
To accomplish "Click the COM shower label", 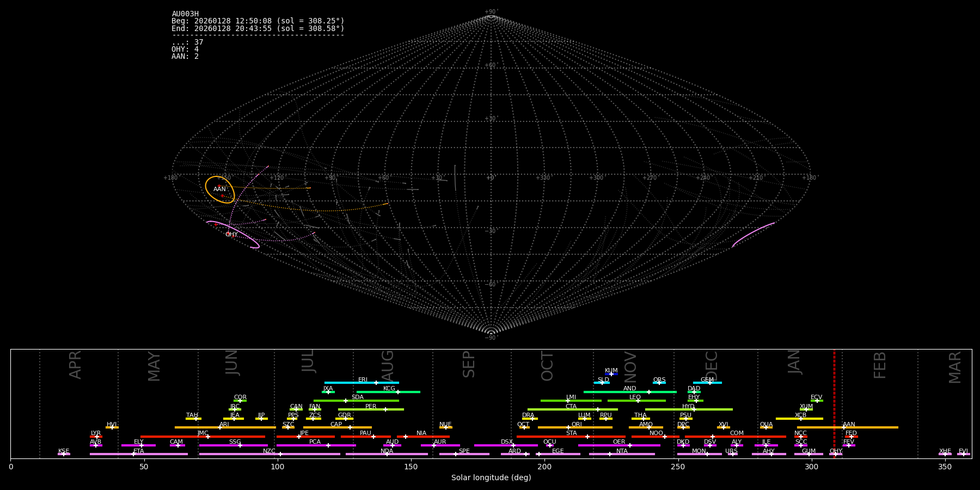I will pyautogui.click(x=737, y=433).
